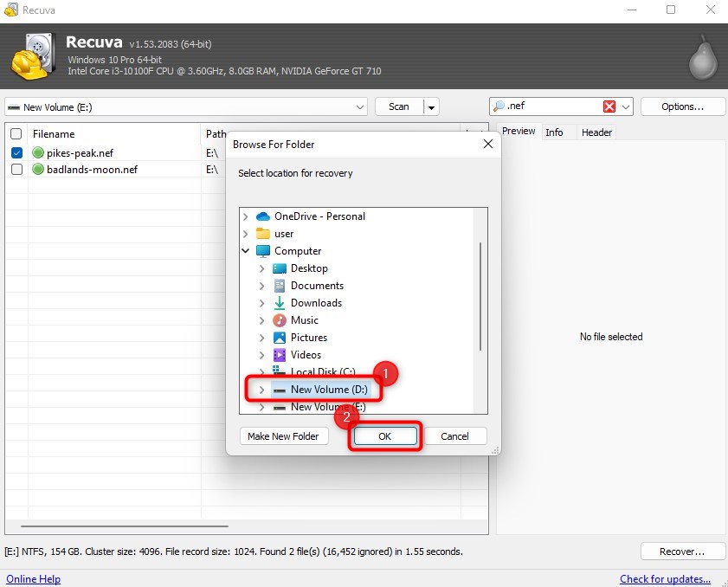This screenshot has height=587, width=728.
Task: Sort by the Filename column header
Action: click(113, 133)
